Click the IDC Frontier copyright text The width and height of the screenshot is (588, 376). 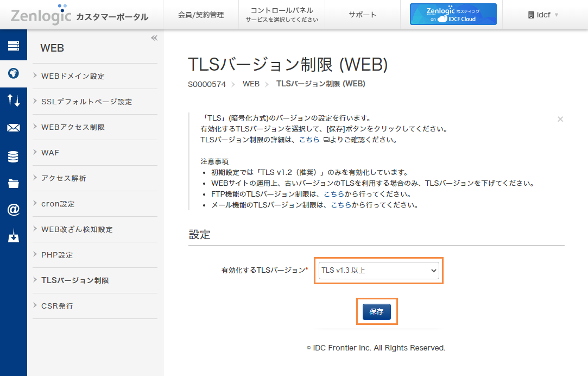click(376, 348)
